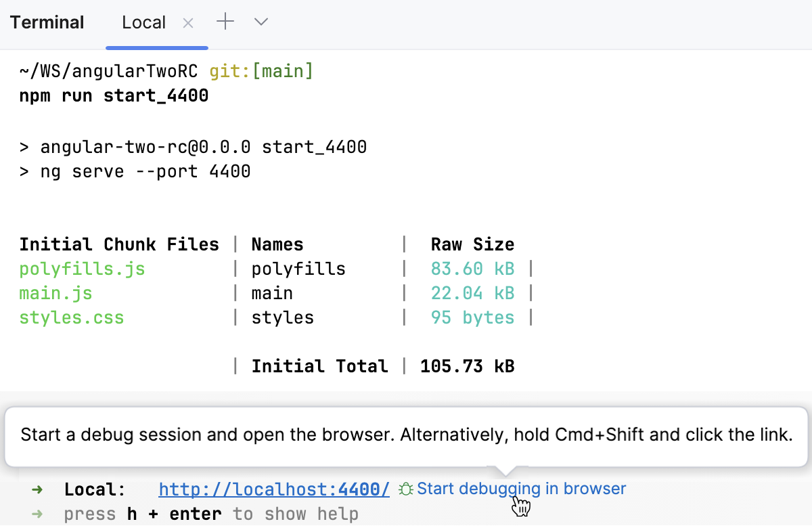The image size is (812, 528).
Task: Select the Local terminal tab
Action: coord(143,22)
